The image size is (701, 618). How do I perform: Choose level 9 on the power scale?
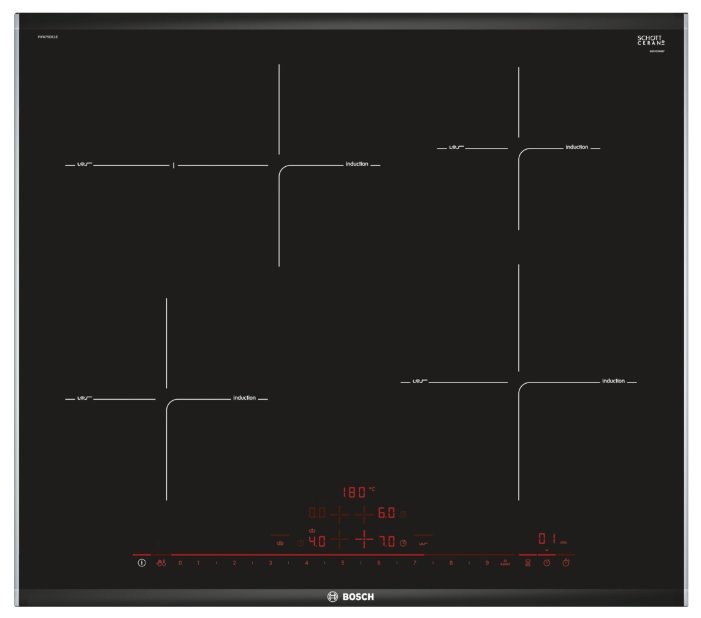pyautogui.click(x=487, y=564)
